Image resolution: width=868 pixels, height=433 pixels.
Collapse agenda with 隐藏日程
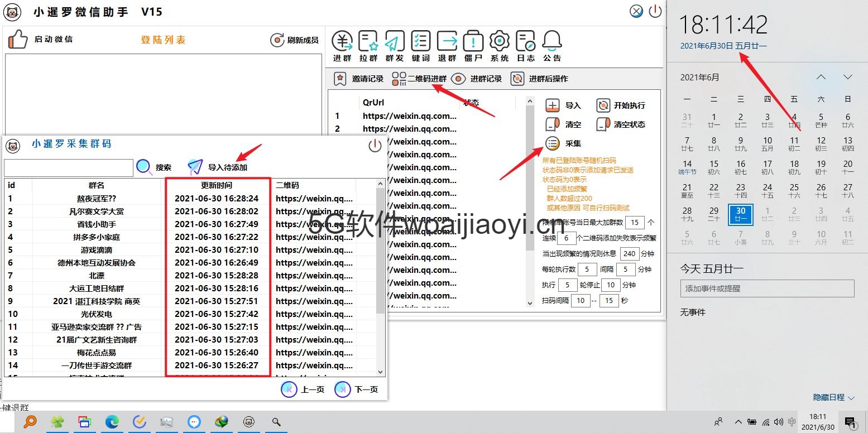click(x=834, y=397)
